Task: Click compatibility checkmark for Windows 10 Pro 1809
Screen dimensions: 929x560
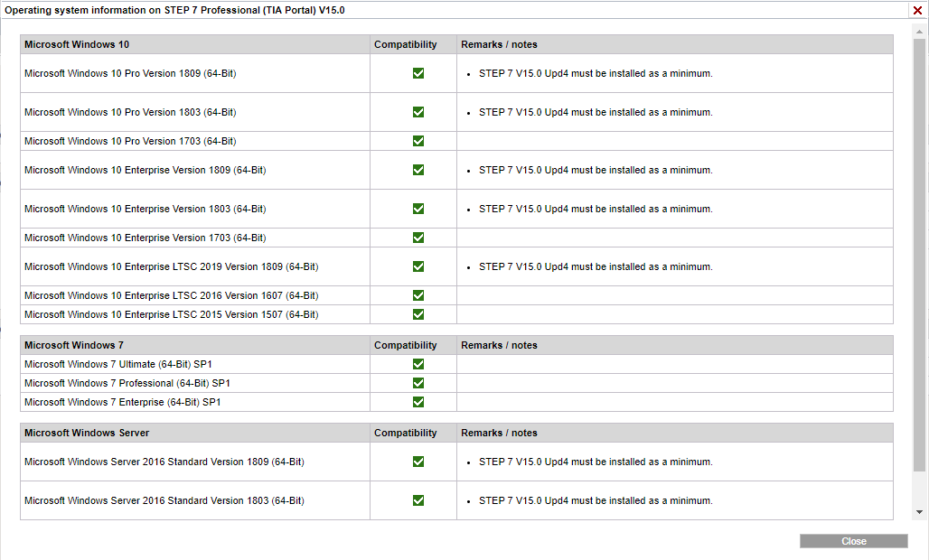Action: click(x=418, y=73)
